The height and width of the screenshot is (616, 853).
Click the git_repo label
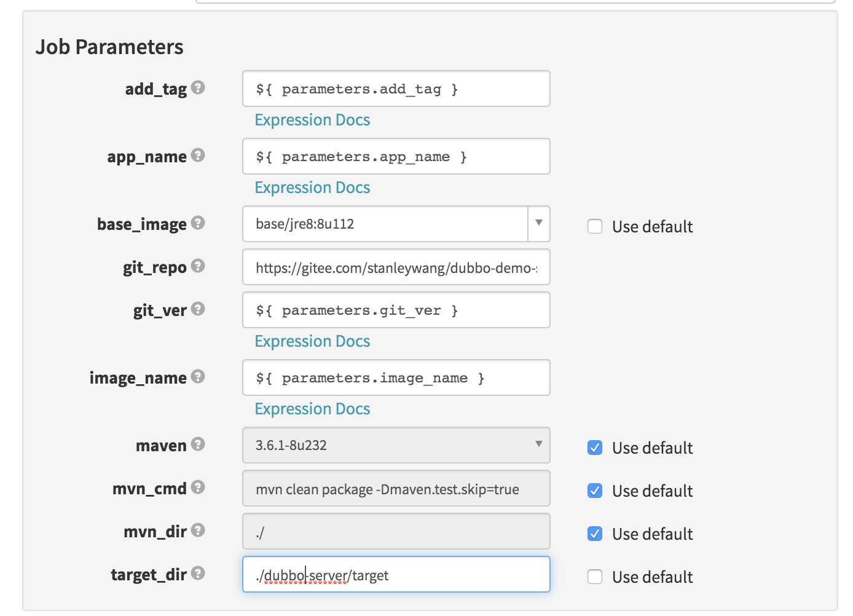[x=155, y=268]
